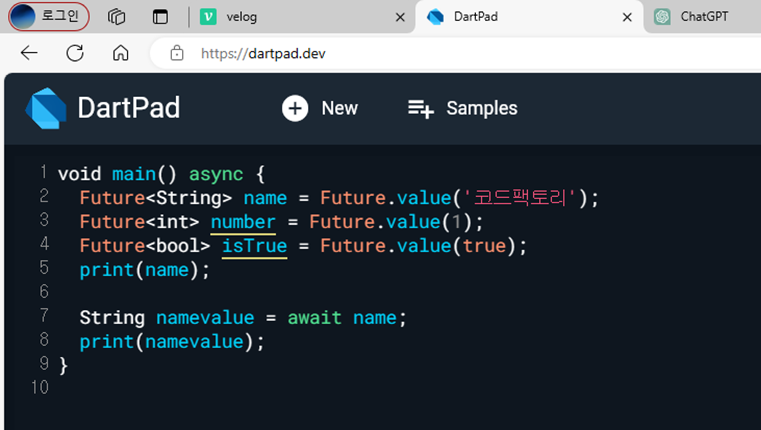Open the browser workspaces icon
The width and height of the screenshot is (761, 430).
pos(116,17)
